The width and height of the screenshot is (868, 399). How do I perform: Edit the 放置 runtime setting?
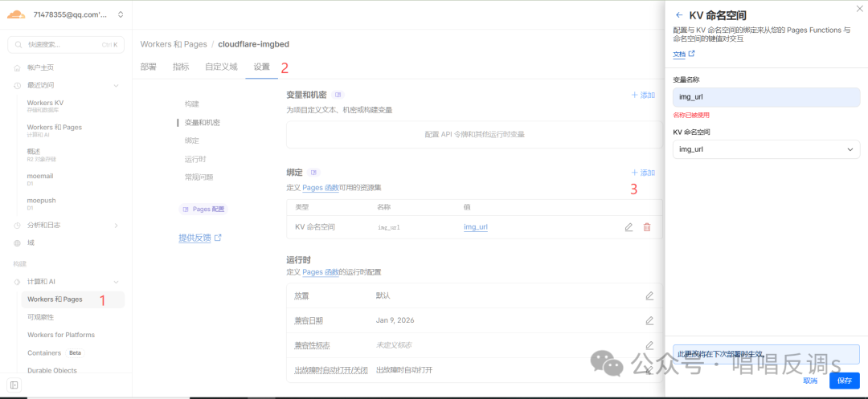pyautogui.click(x=649, y=295)
